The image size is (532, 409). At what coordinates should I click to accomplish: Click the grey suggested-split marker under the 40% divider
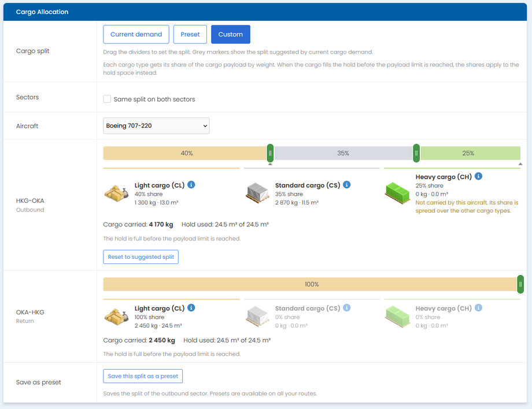tap(270, 164)
